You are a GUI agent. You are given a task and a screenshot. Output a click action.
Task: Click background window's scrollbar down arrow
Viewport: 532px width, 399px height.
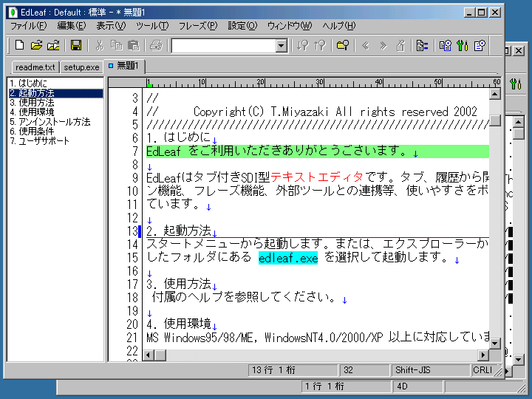point(519,360)
